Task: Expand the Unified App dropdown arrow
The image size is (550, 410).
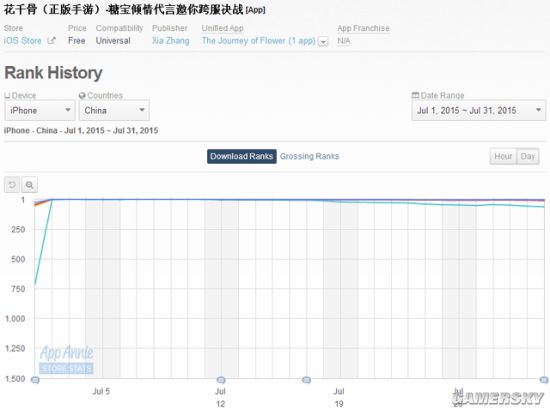Action: click(323, 42)
